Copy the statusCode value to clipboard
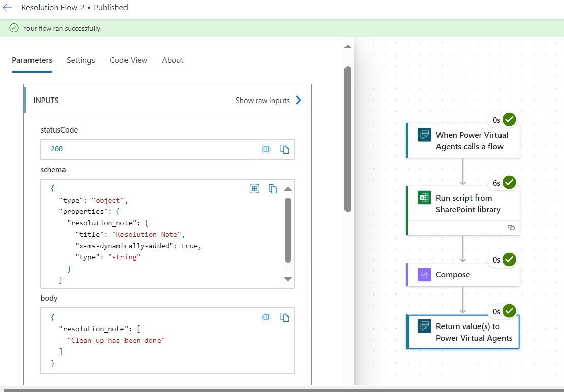Image resolution: width=564 pixels, height=392 pixels. click(x=285, y=149)
